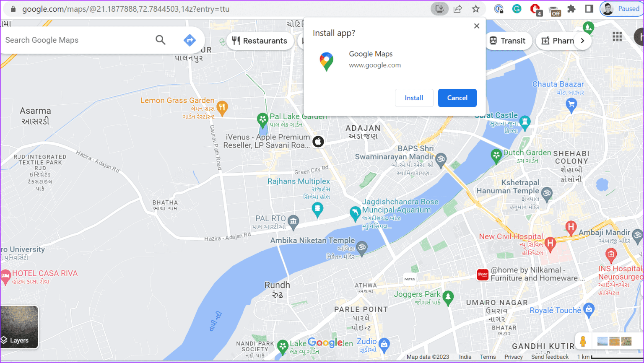644x363 pixels.
Task: Click the Royalé Touché shopping pin
Action: tap(589, 310)
